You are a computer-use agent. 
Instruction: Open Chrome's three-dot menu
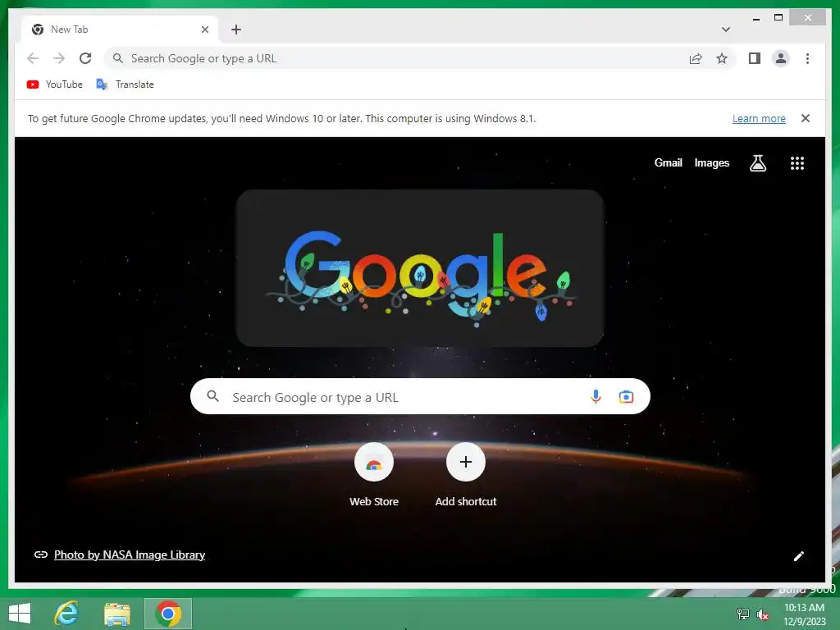807,58
